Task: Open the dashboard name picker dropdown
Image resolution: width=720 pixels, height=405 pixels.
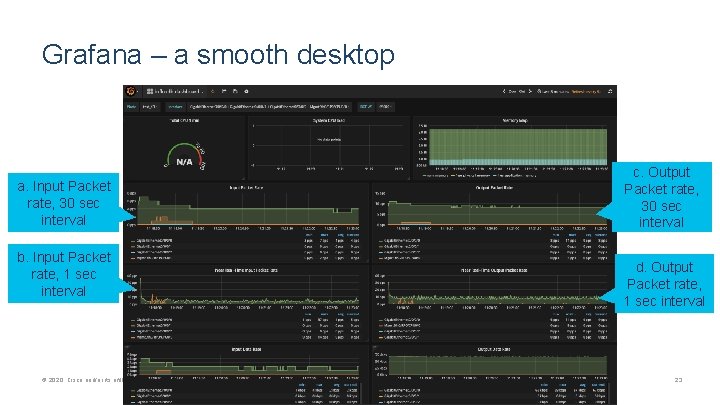Action: 175,91
